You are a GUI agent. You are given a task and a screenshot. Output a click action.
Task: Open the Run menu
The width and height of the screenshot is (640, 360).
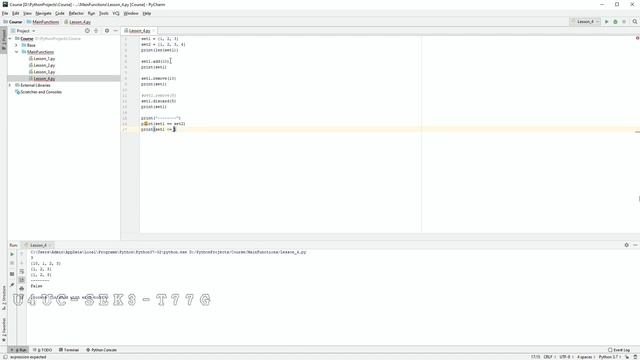pyautogui.click(x=91, y=13)
